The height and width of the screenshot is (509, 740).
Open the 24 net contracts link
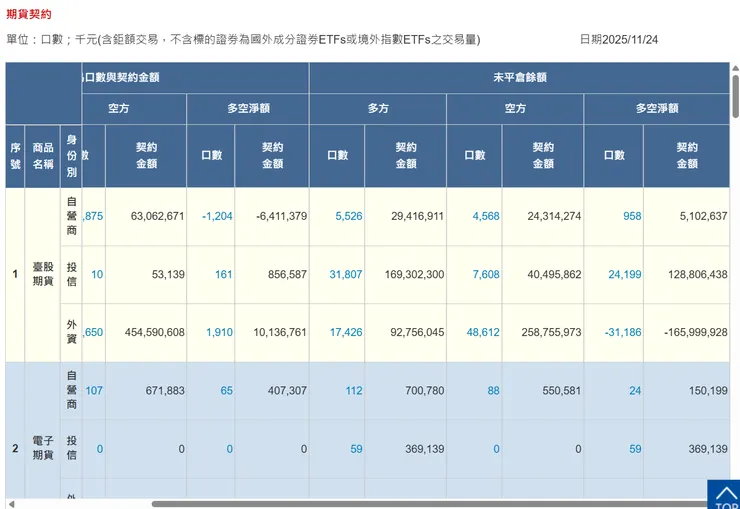point(635,391)
